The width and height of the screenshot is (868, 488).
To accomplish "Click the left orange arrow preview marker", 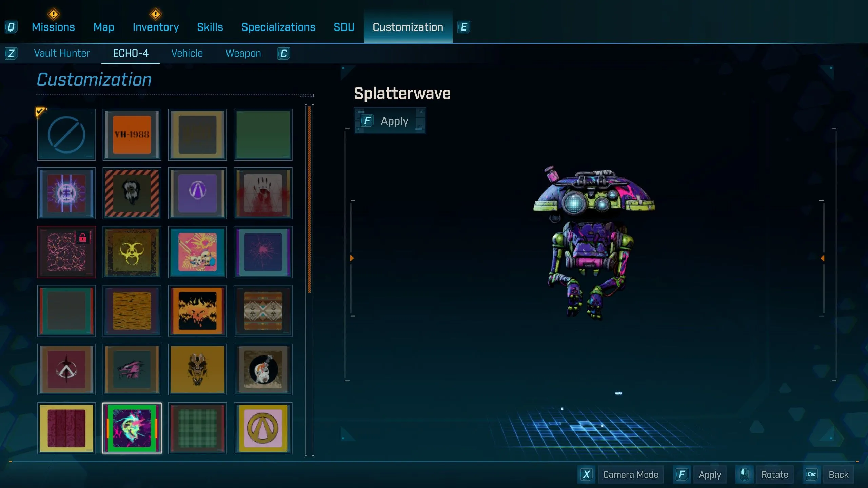I will [x=352, y=258].
